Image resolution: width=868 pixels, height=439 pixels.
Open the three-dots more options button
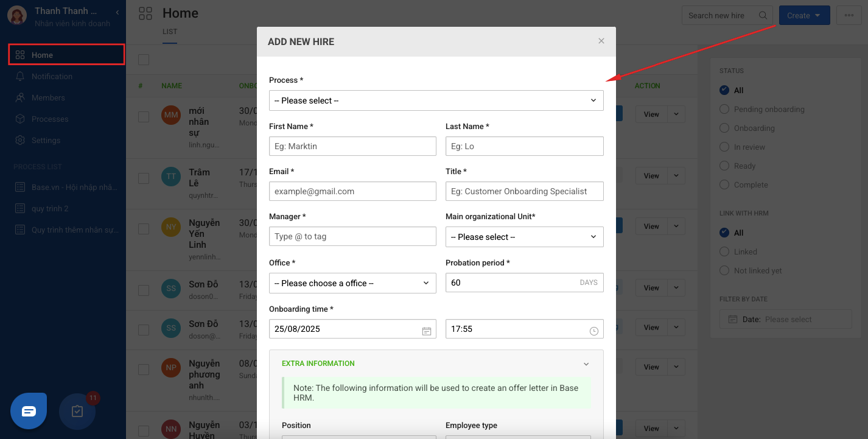[849, 16]
